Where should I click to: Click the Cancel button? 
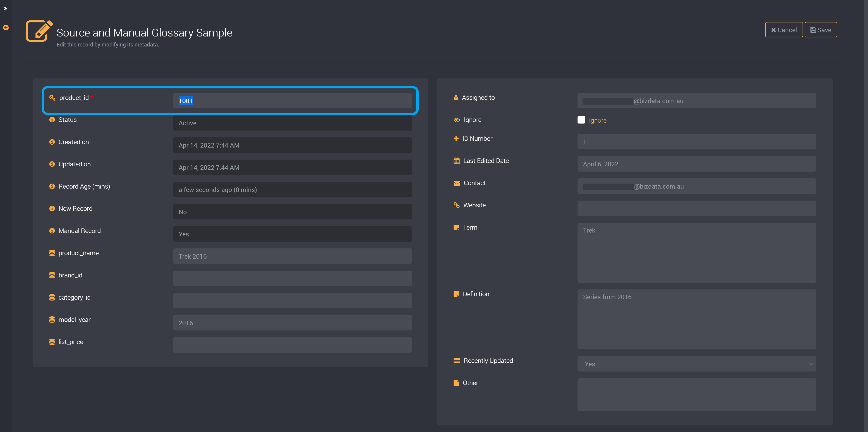point(783,30)
